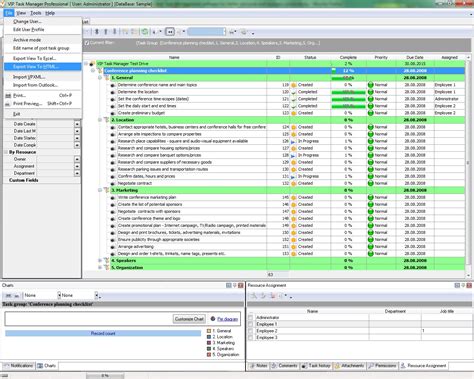The height and width of the screenshot is (379, 474).
Task: Click the Charts panel pin icon
Action: click(x=234, y=285)
